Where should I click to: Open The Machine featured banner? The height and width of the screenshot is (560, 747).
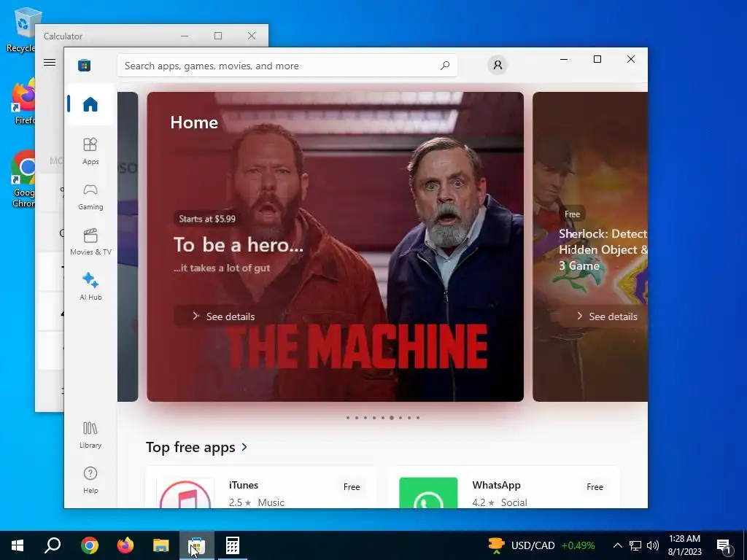coord(335,246)
